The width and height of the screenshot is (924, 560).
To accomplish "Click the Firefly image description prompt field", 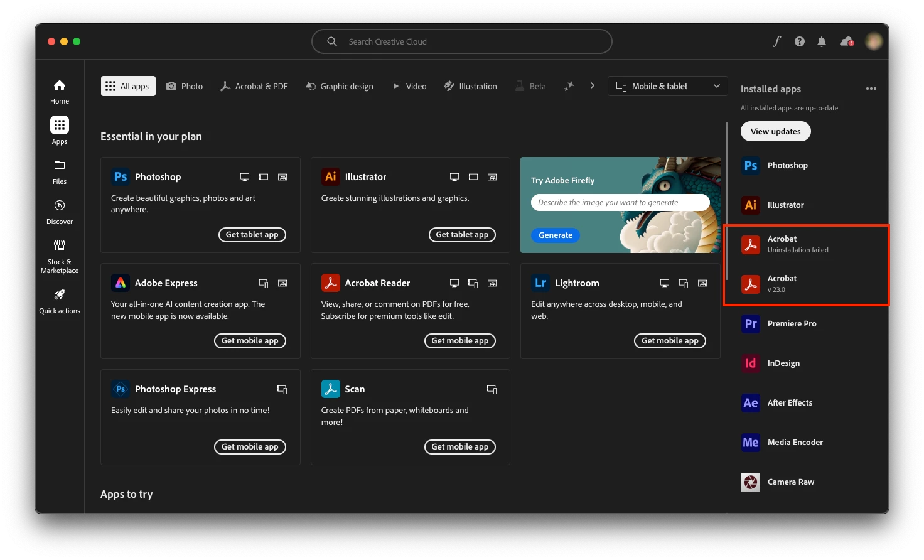I will (x=620, y=202).
